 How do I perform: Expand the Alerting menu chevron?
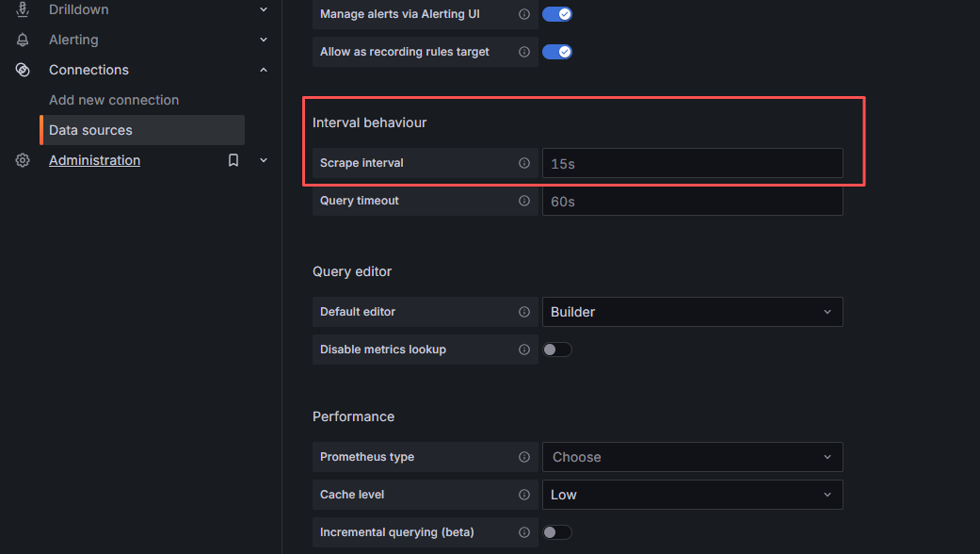click(264, 40)
